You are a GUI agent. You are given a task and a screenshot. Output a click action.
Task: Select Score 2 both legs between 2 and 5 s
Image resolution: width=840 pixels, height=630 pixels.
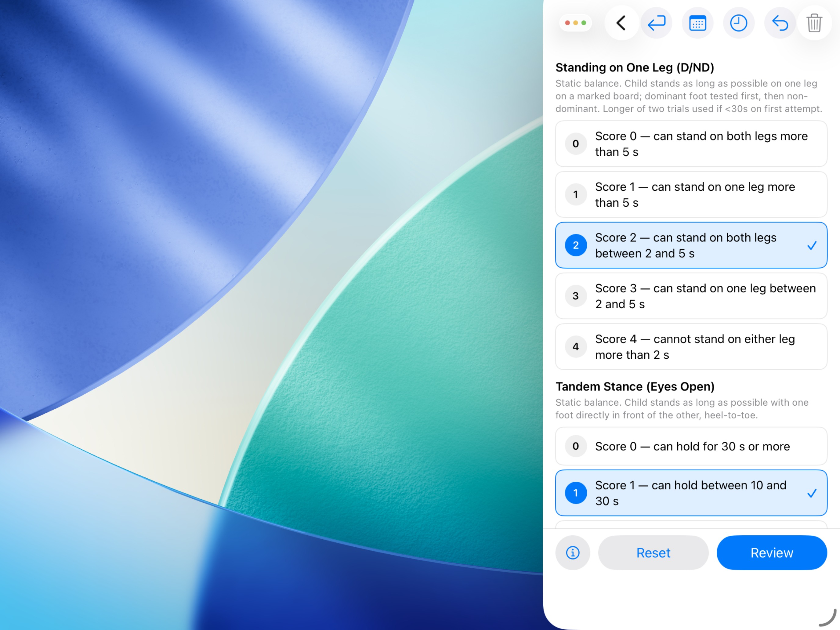coord(691,245)
